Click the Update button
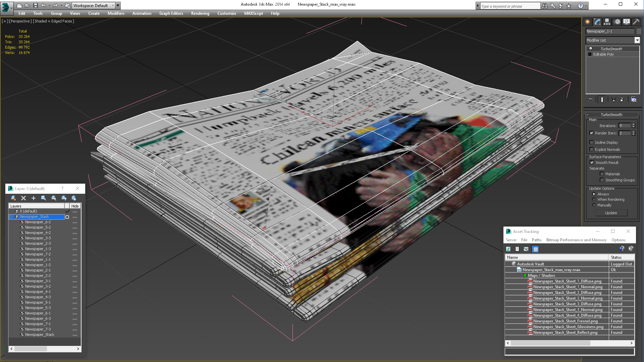 click(x=611, y=213)
